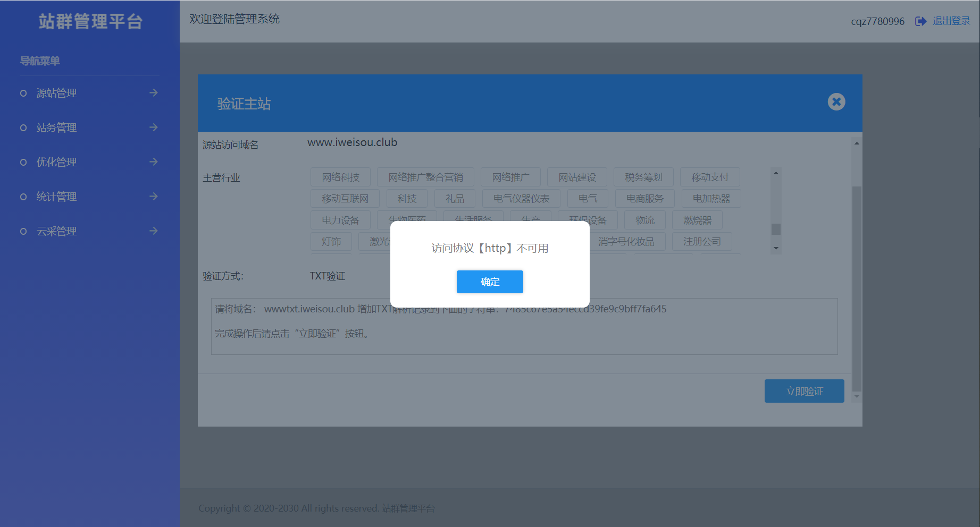980x527 pixels.
Task: Click the logout icon beside 退出登录
Action: point(920,21)
